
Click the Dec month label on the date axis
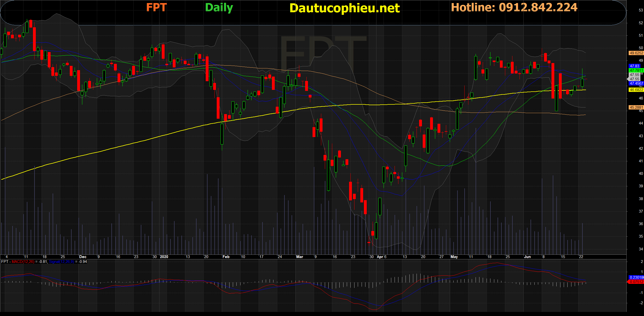pos(83,257)
